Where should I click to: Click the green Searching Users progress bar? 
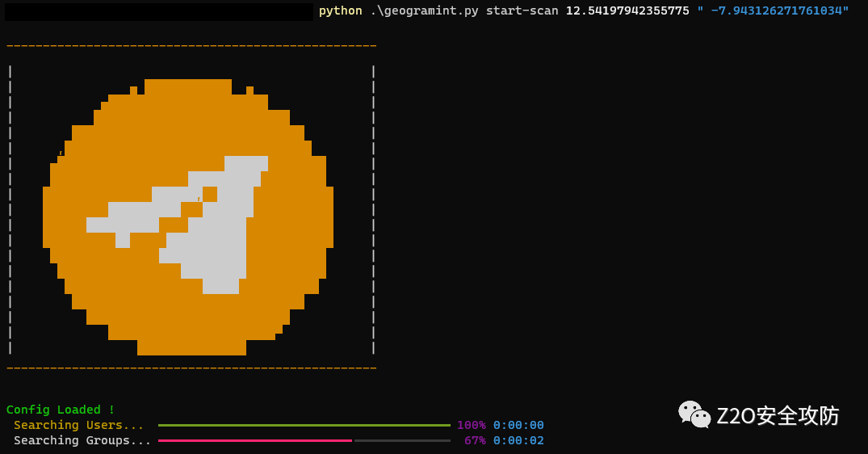click(x=304, y=425)
